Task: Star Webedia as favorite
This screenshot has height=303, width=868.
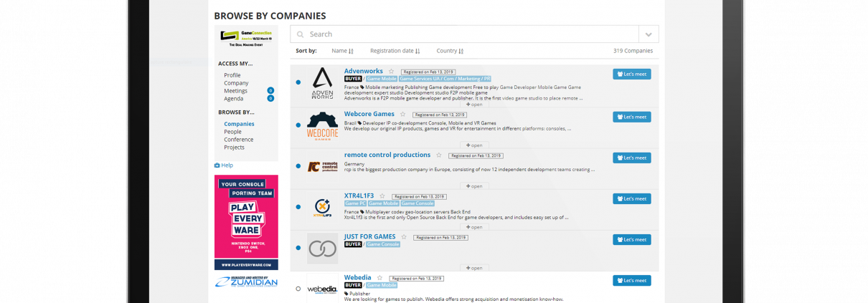Action: click(x=379, y=277)
